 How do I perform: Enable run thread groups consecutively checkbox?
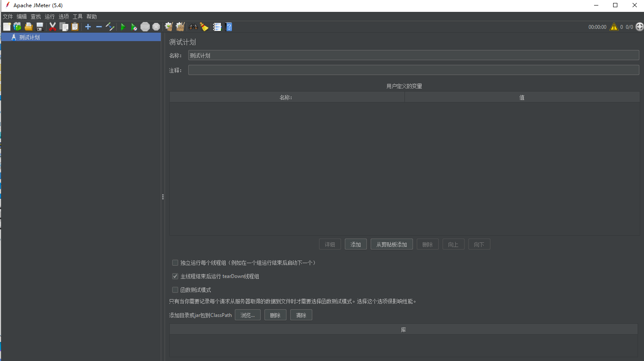click(175, 263)
